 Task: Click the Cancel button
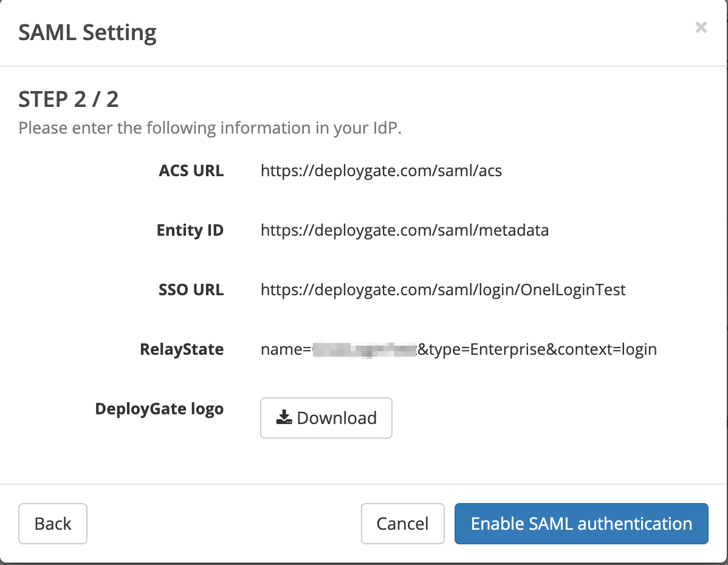402,523
